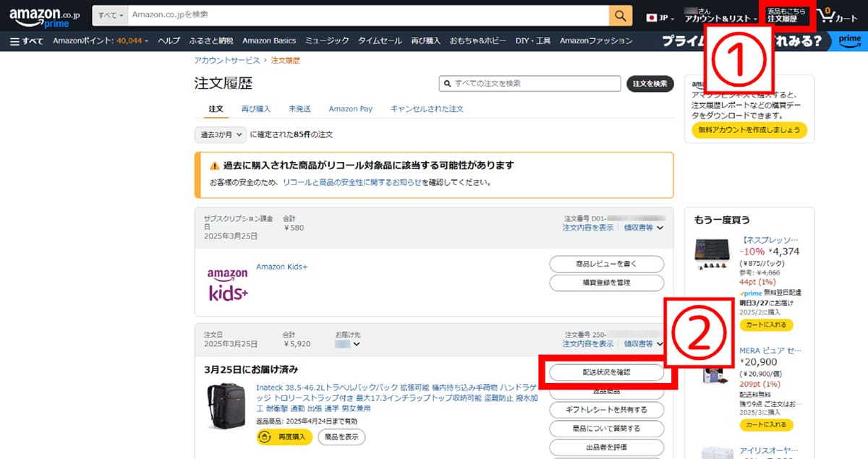Open 注文内容を表示 for the Amazon Kids+ order
The width and height of the screenshot is (868, 459).
588,228
